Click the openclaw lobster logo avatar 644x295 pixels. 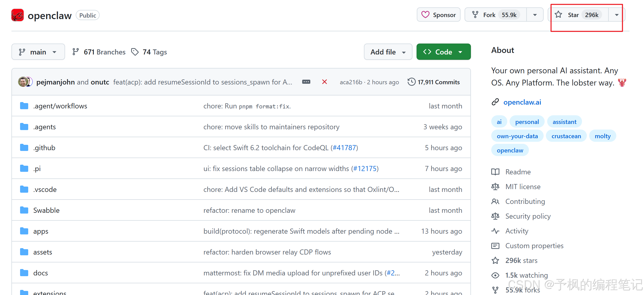tap(18, 15)
